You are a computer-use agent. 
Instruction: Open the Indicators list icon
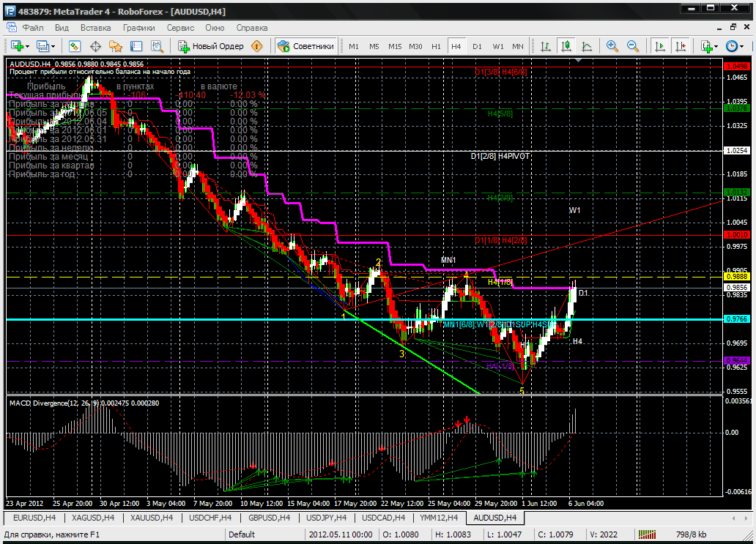(x=707, y=46)
